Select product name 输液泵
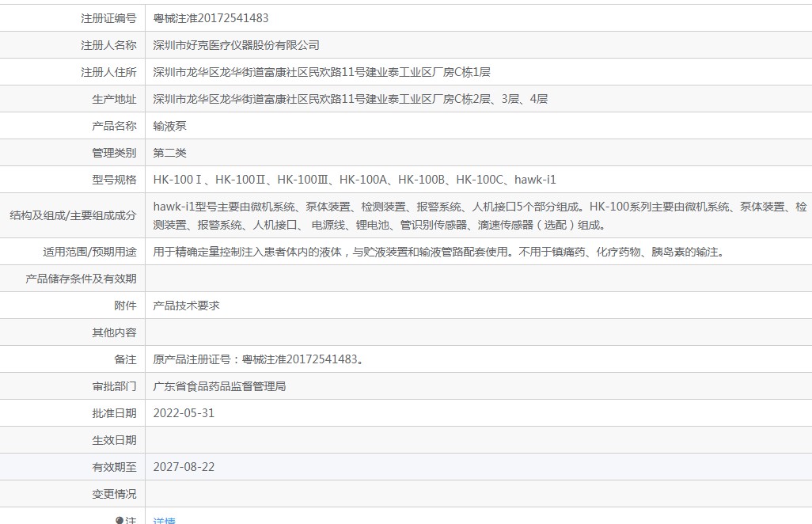The image size is (812, 524). click(170, 126)
